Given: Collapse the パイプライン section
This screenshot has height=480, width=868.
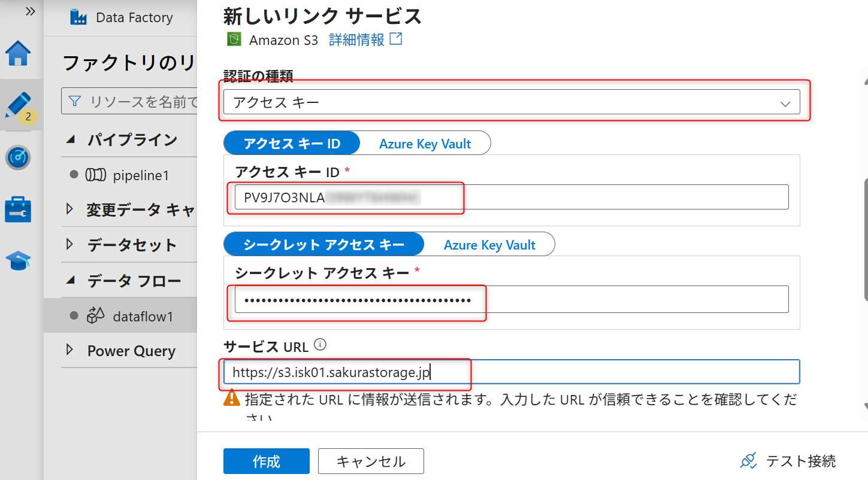Looking at the screenshot, I should point(70,139).
